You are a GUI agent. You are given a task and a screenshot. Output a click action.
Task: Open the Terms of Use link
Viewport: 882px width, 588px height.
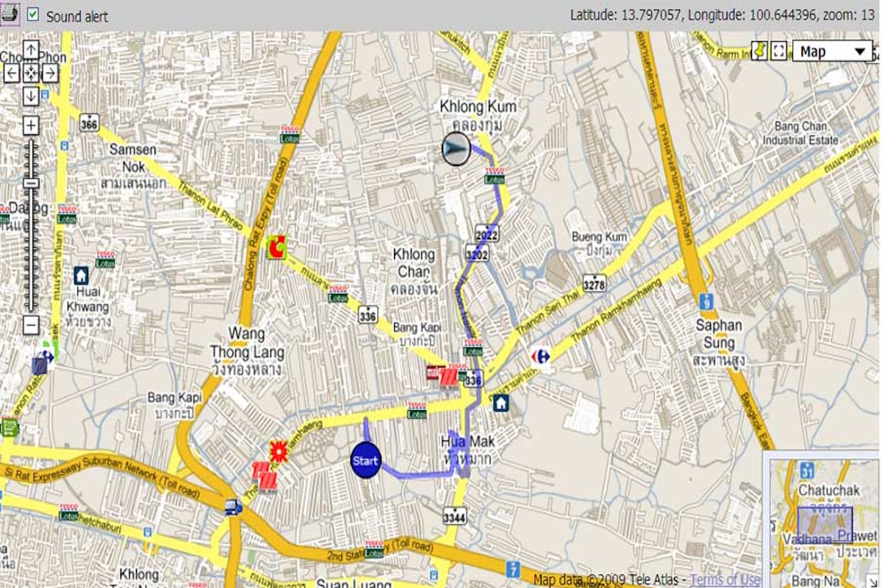[x=725, y=579]
